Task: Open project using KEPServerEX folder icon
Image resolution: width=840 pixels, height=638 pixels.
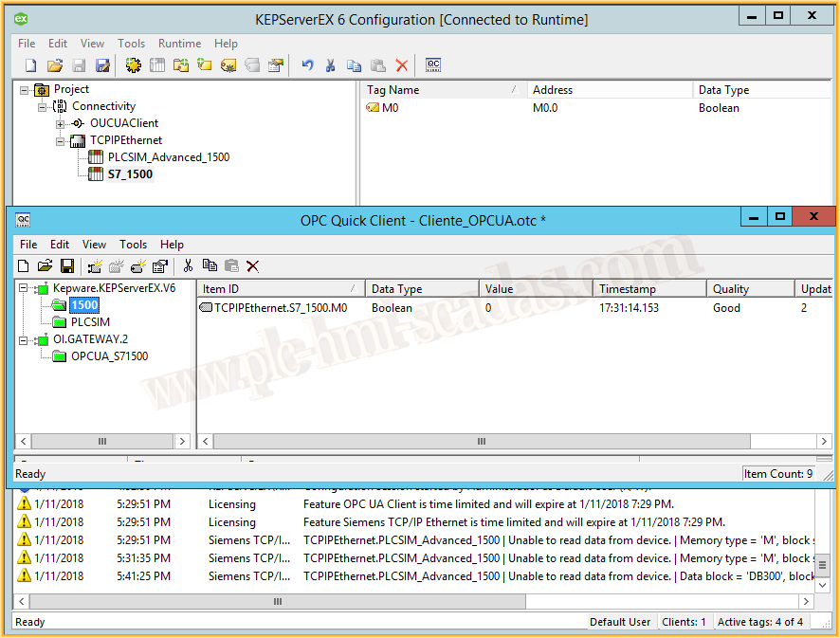Action: tap(55, 65)
